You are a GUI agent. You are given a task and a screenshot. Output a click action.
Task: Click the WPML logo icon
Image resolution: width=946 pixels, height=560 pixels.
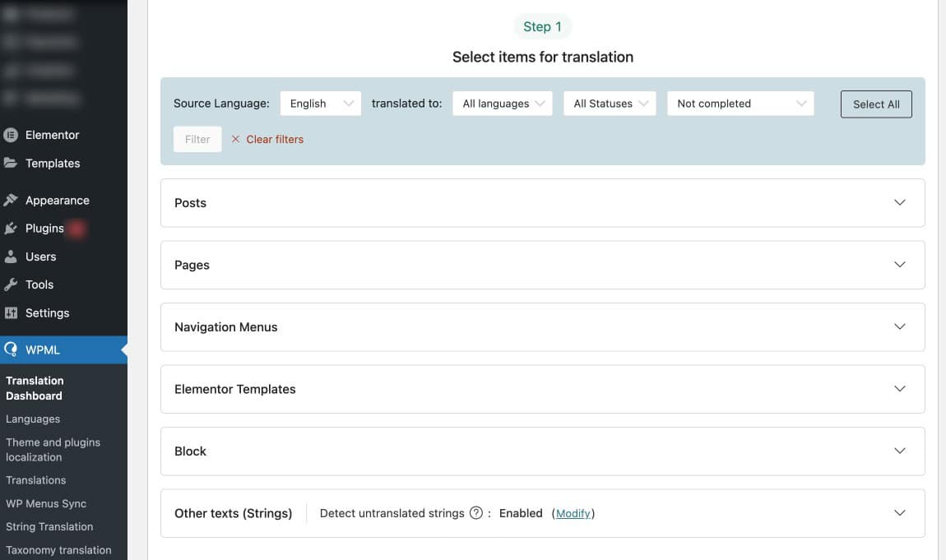coord(10,349)
